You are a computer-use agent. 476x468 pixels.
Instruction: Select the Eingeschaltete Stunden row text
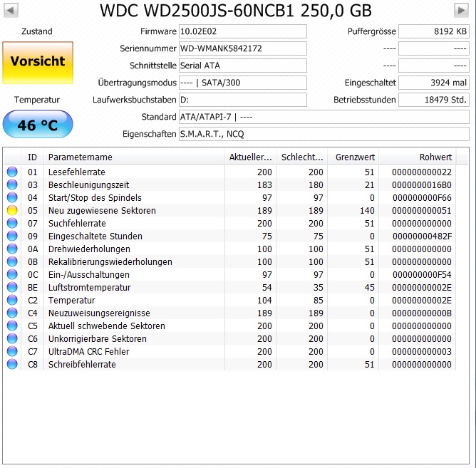pos(95,236)
